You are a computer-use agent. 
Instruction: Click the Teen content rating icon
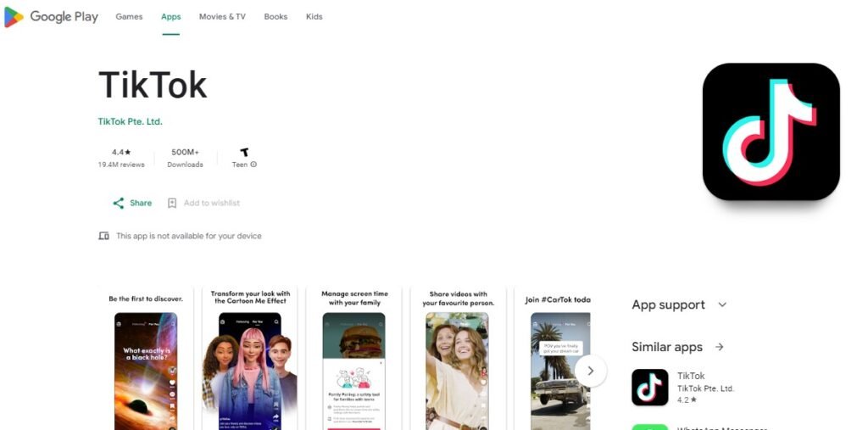coord(244,152)
